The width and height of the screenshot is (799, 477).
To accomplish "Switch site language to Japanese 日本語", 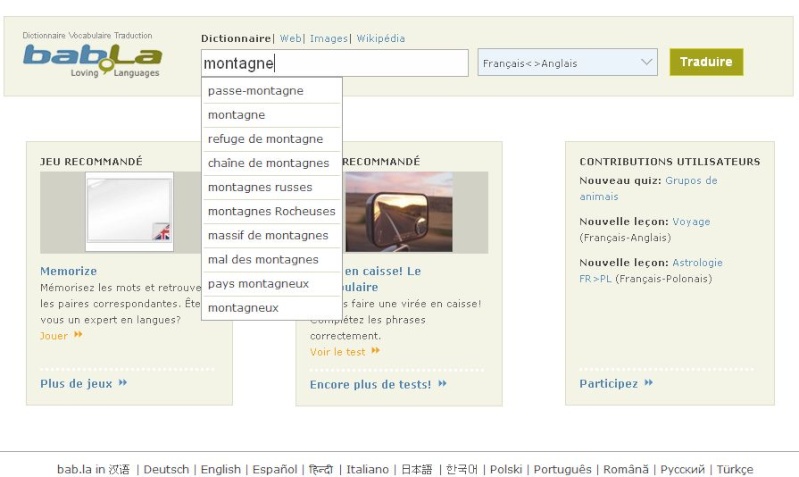I will [x=417, y=469].
